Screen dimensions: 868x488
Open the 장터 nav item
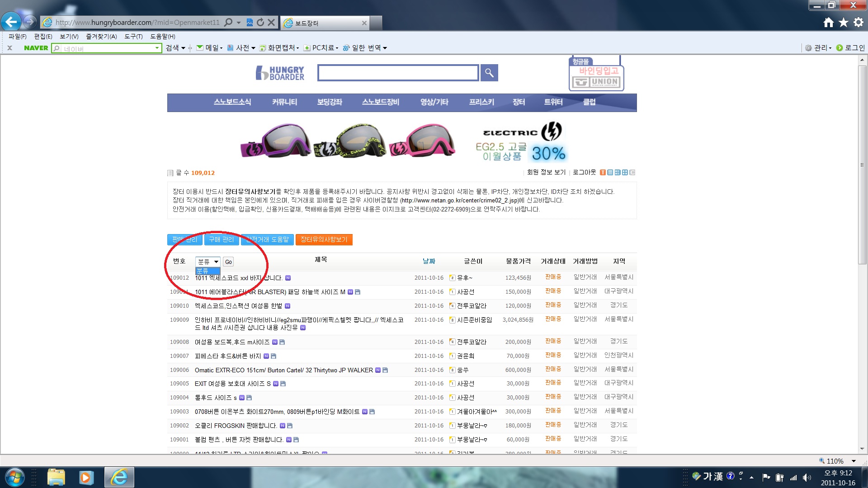(519, 102)
